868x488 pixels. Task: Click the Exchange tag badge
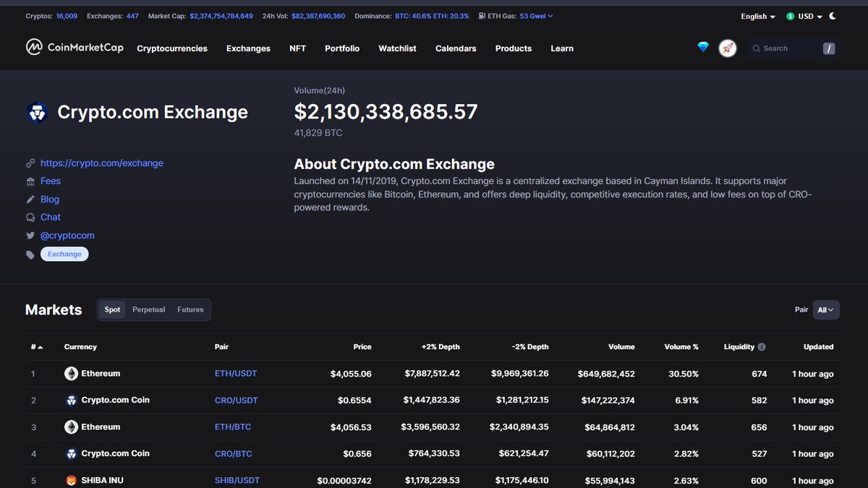pyautogui.click(x=64, y=254)
